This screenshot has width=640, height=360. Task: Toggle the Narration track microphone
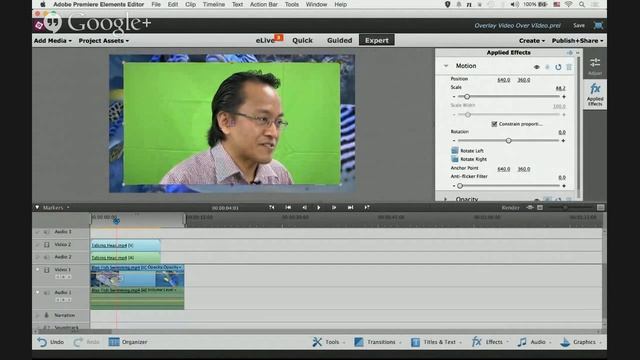tap(47, 315)
